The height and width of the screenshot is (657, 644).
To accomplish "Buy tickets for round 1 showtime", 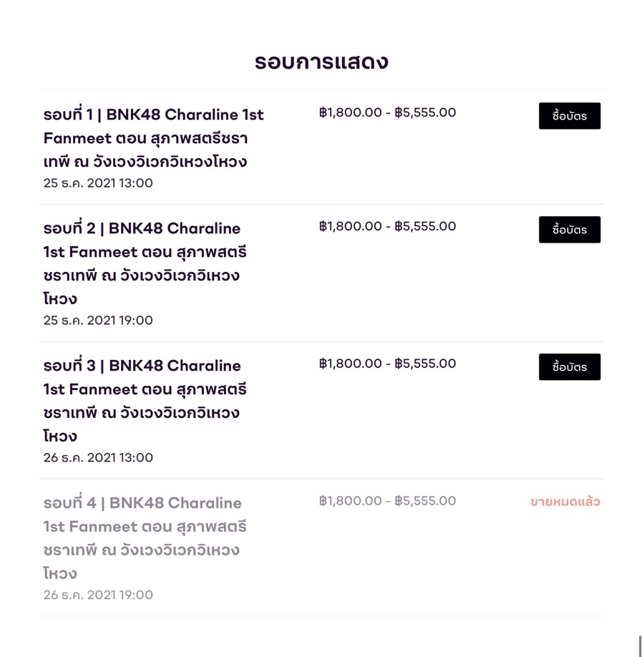I will [570, 116].
